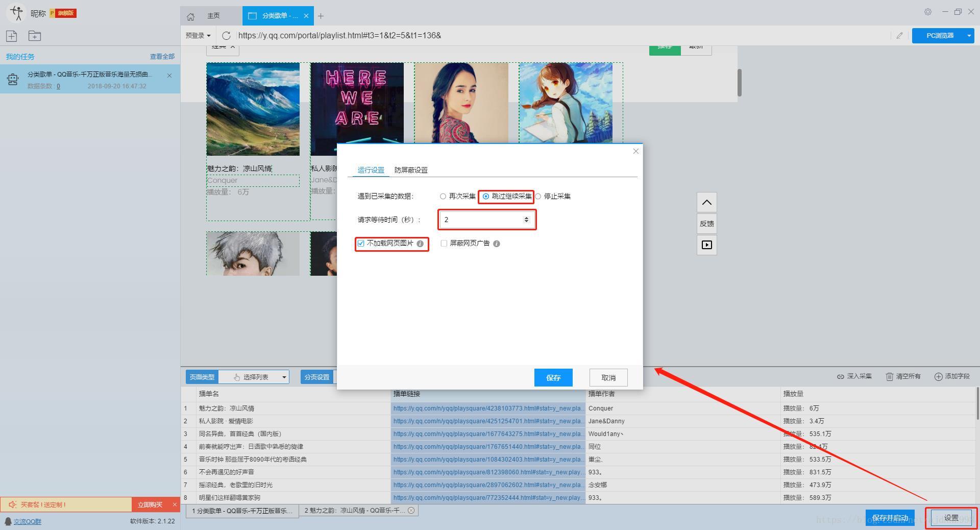This screenshot has width=980, height=530.
Task: Click the back-to-top arrow button
Action: [707, 202]
